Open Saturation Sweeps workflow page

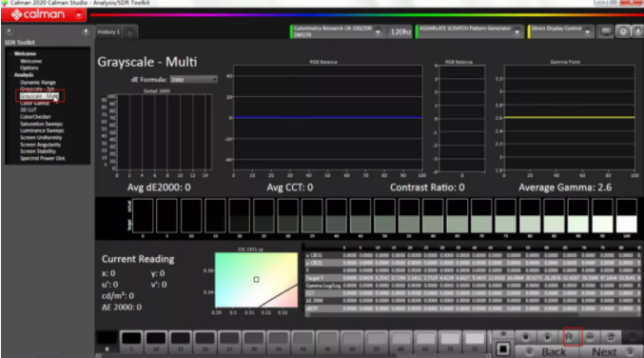[x=41, y=124]
